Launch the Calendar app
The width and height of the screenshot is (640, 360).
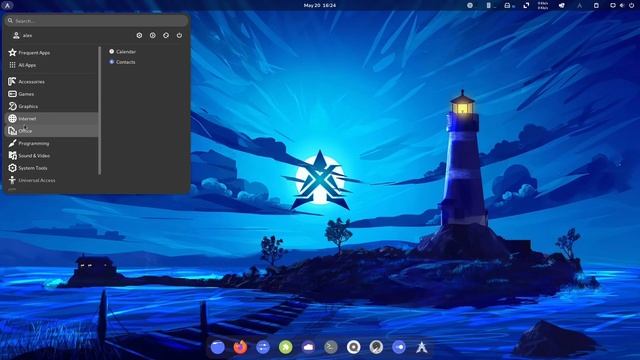coord(122,51)
